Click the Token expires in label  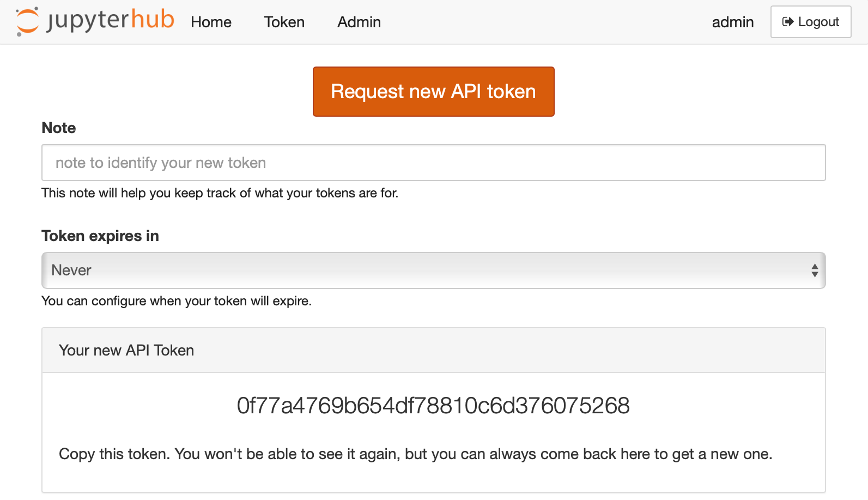tap(100, 236)
